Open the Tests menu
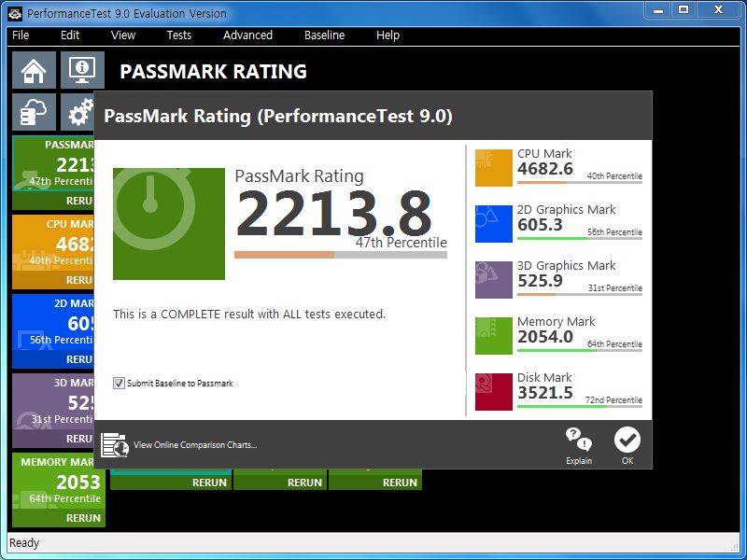The height and width of the screenshot is (560, 747). pos(179,35)
